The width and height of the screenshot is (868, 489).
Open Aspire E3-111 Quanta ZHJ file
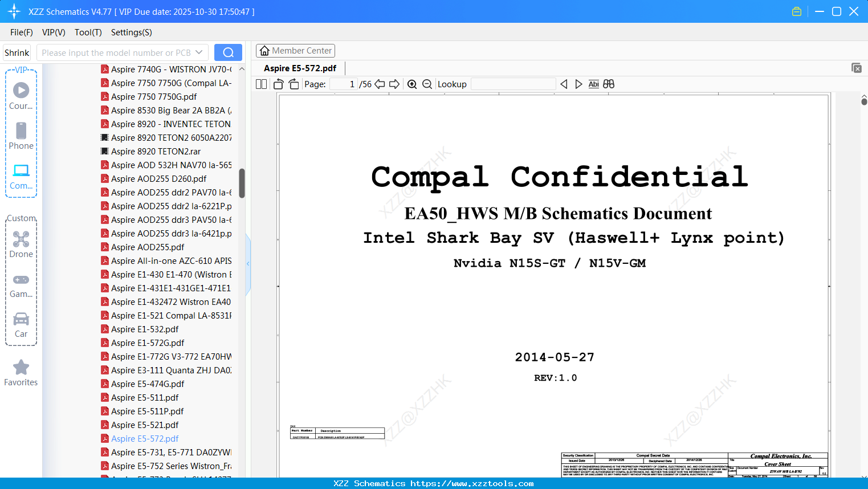166,370
